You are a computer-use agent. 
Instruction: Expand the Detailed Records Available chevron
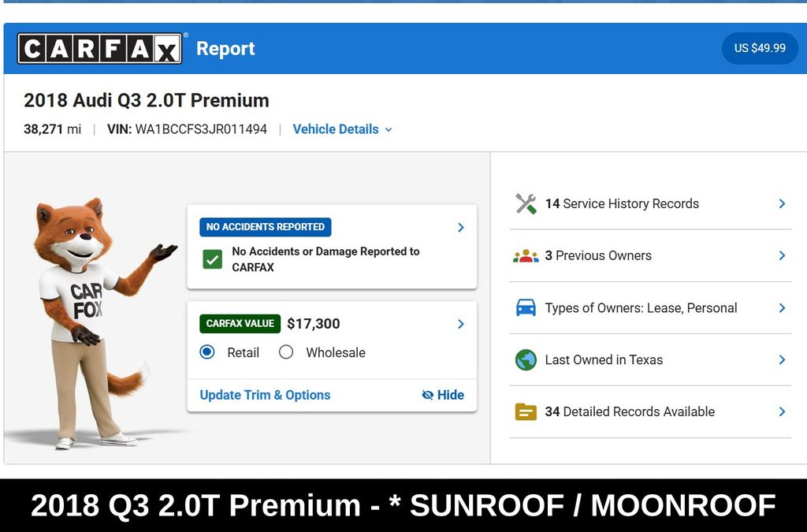point(782,411)
